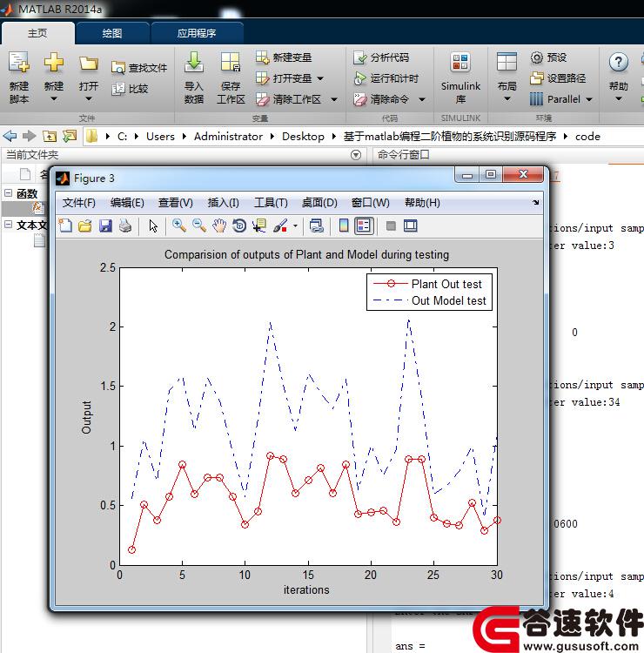Image resolution: width=644 pixels, height=653 pixels.
Task: Click the Forward arrow in address bar
Action: coord(29,136)
